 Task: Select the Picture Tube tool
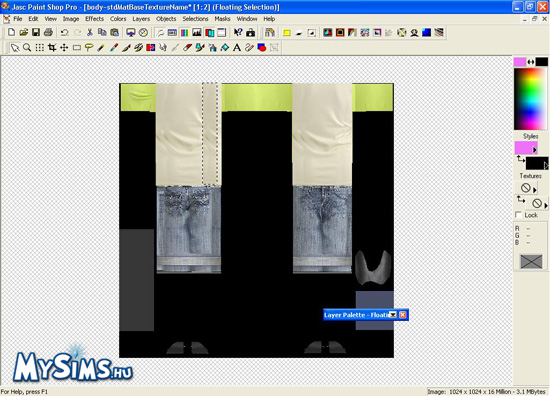coord(200,47)
